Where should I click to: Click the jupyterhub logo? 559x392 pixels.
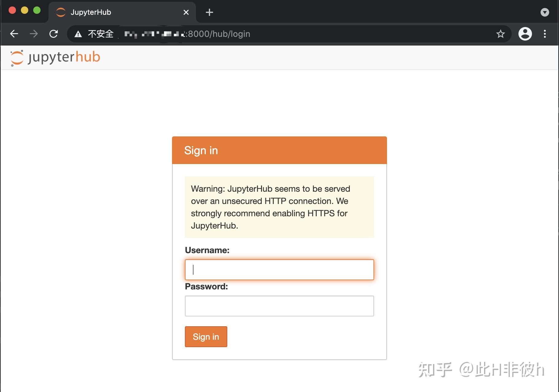tap(55, 57)
